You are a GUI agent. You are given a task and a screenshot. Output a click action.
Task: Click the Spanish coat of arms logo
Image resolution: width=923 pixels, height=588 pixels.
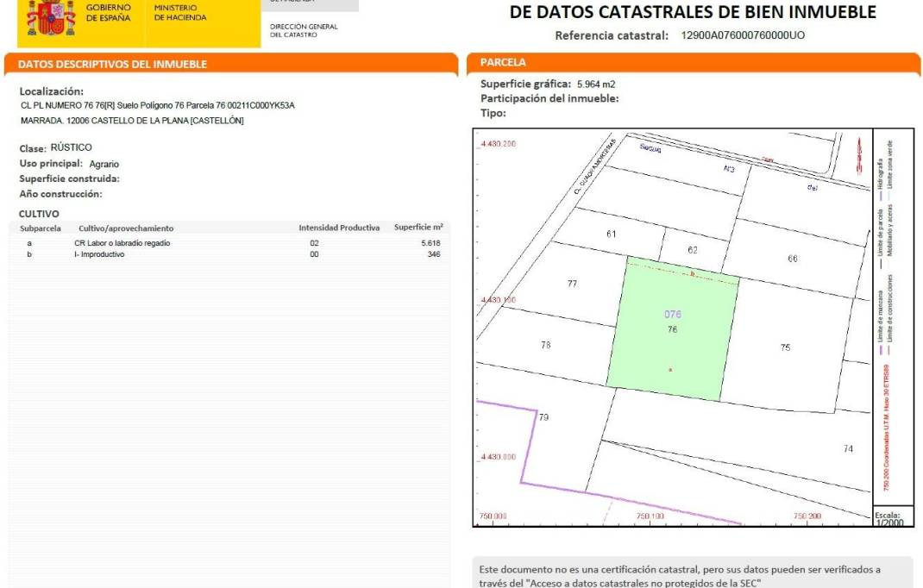coord(51,17)
